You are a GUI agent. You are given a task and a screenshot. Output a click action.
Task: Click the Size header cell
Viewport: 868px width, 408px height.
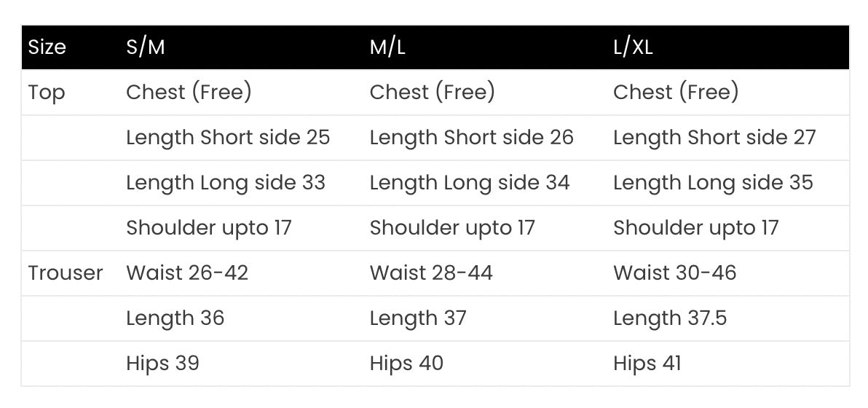click(47, 47)
